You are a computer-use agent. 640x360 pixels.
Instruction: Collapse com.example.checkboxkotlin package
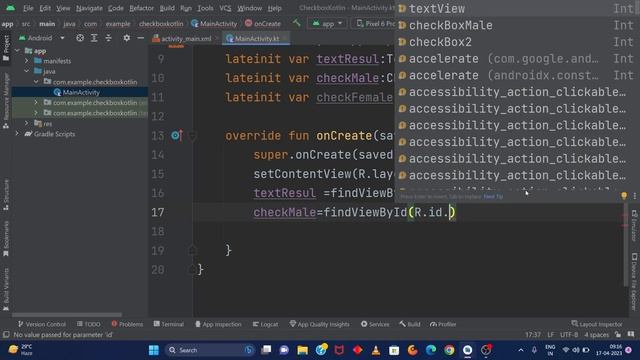[36, 82]
